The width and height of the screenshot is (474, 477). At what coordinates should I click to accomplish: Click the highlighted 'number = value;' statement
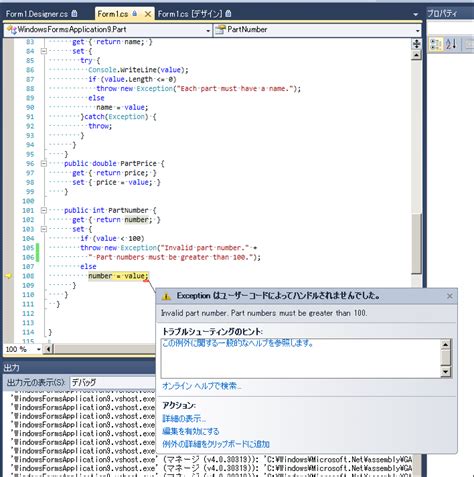coord(118,276)
